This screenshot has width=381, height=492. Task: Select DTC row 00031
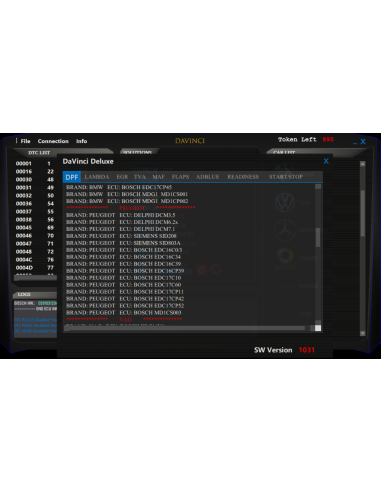[x=35, y=188]
